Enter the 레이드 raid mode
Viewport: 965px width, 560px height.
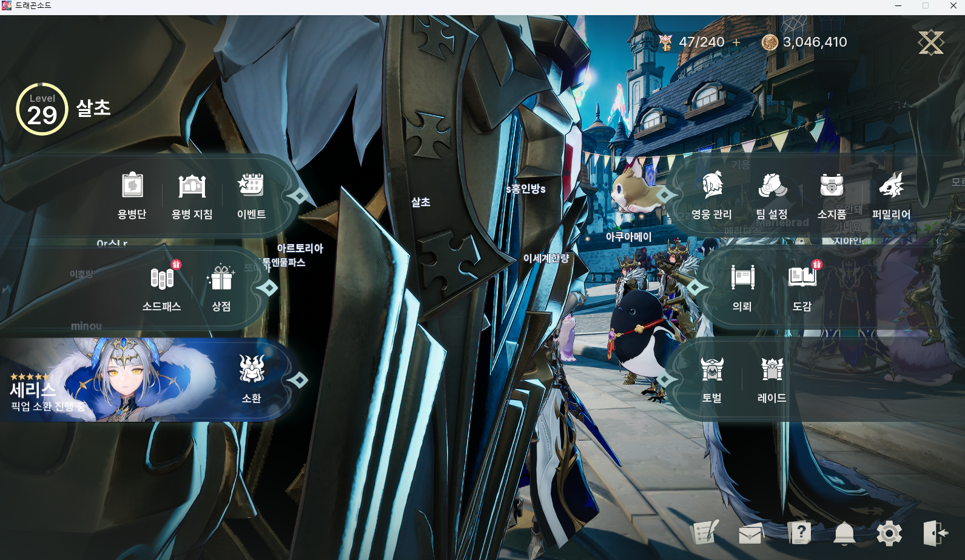click(772, 370)
